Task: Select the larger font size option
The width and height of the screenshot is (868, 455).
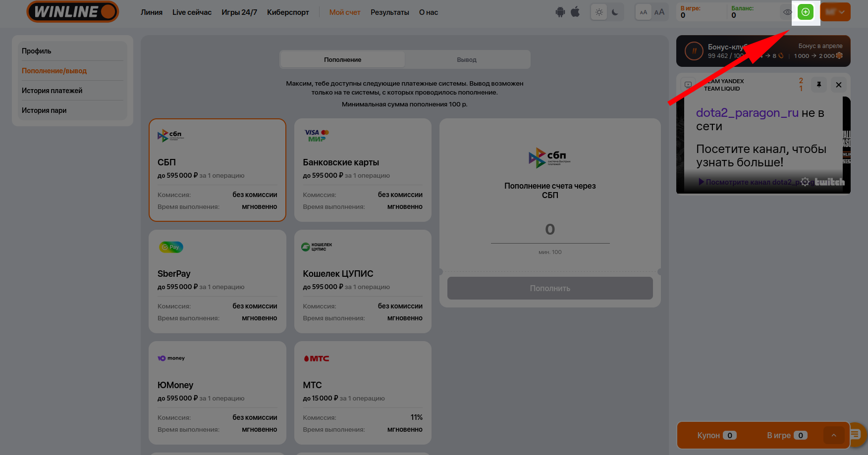Action: click(659, 12)
